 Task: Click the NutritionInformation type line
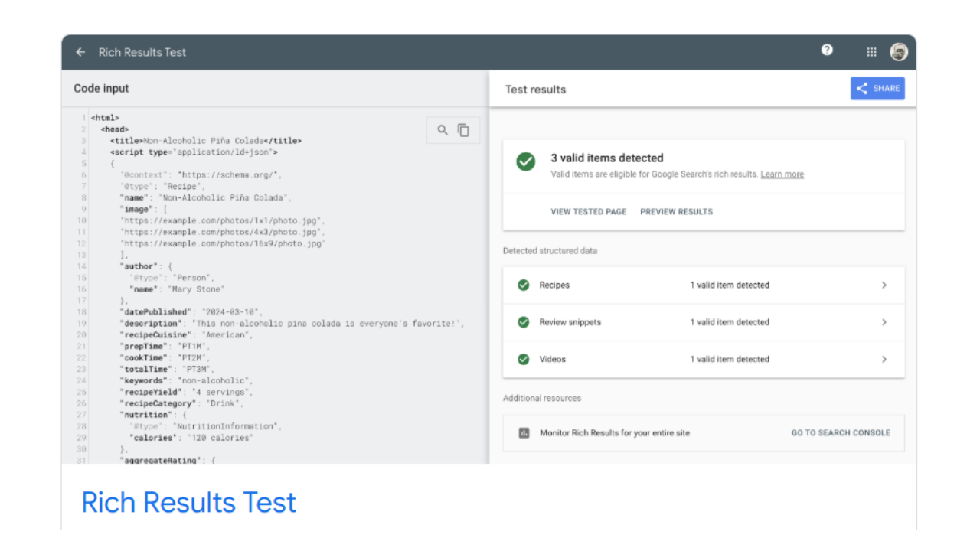pyautogui.click(x=205, y=426)
